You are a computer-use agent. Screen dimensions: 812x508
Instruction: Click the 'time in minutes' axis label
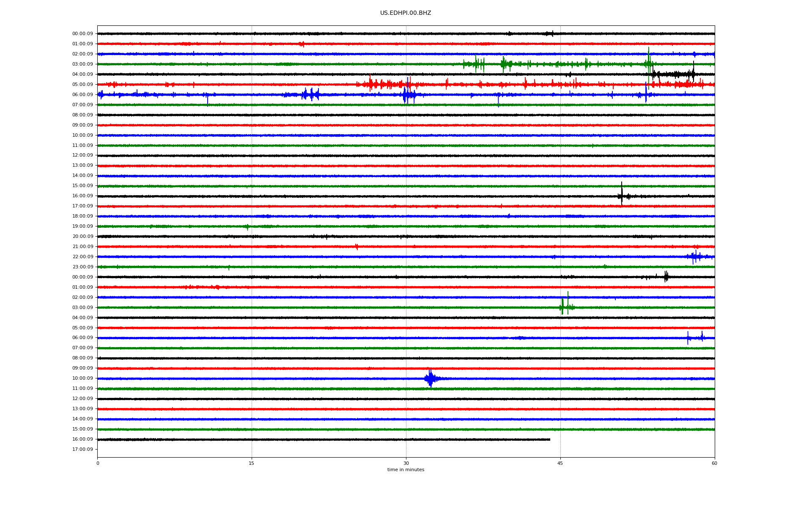tap(405, 469)
